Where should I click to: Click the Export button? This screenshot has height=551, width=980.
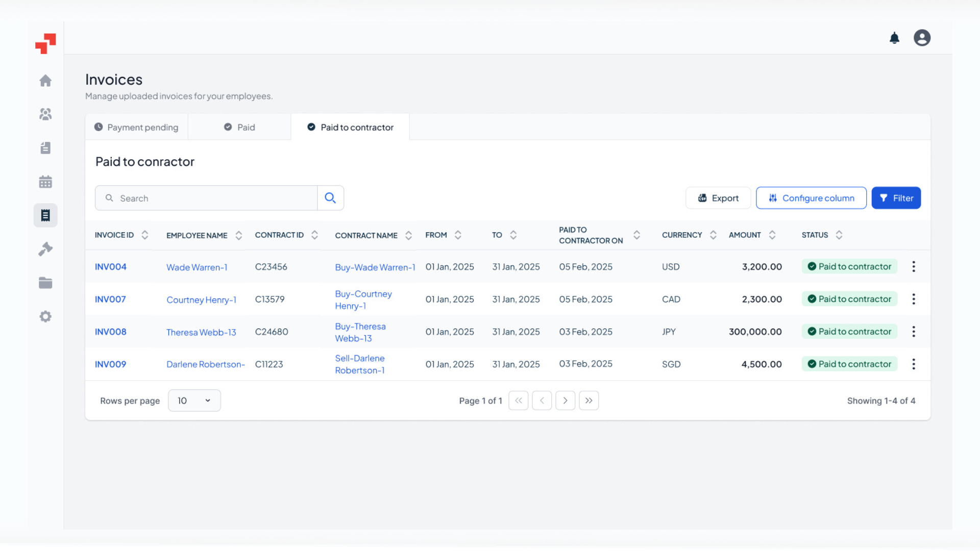718,198
